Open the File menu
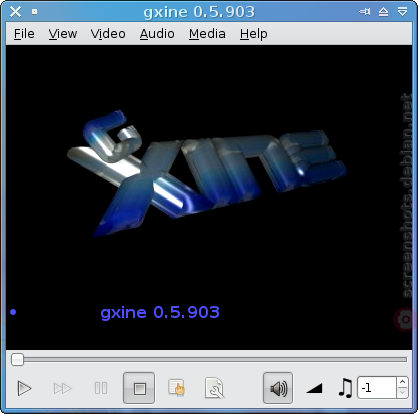The image size is (418, 414). pyautogui.click(x=24, y=34)
